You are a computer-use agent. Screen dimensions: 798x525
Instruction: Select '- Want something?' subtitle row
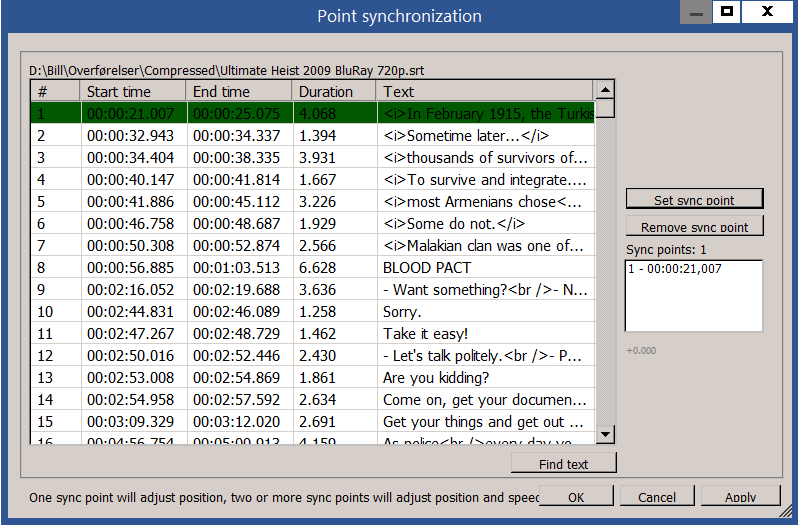pos(312,289)
